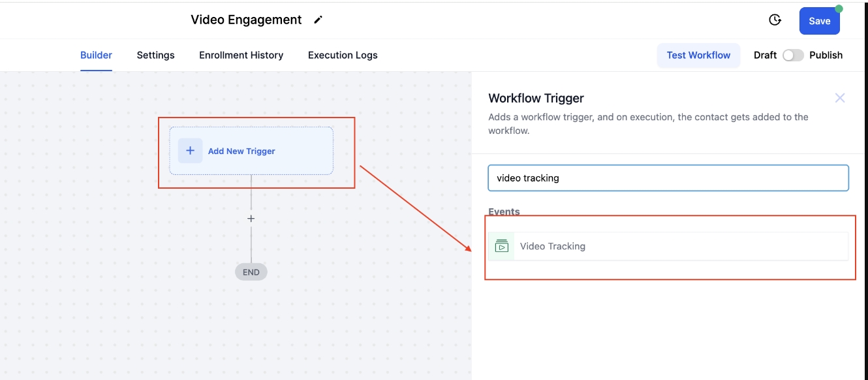Open the Settings tab
Image resolution: width=868 pixels, height=380 pixels.
[155, 55]
